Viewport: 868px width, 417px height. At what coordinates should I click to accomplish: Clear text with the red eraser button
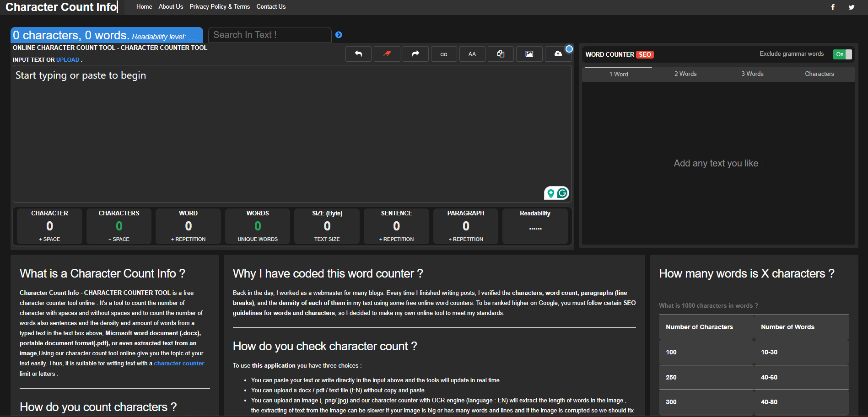point(387,54)
